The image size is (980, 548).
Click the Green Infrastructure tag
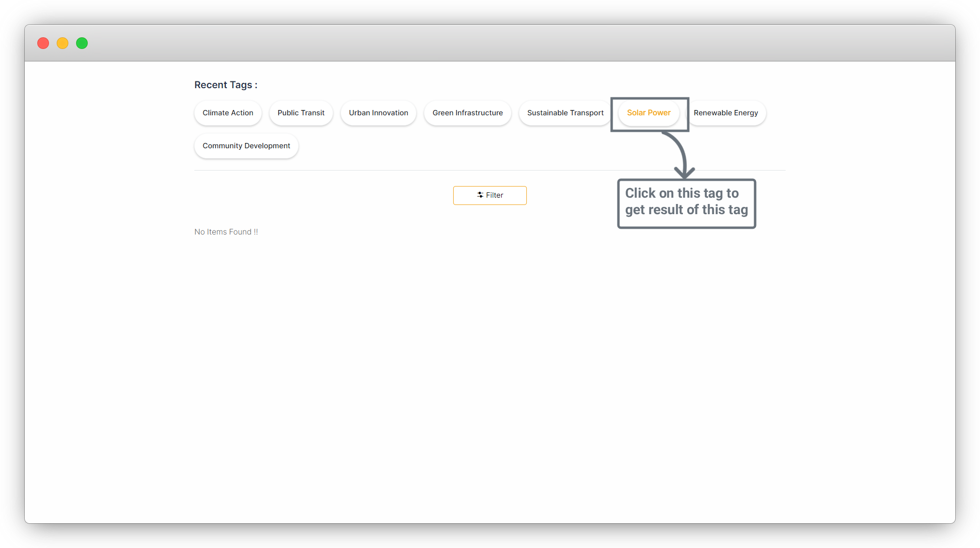coord(467,113)
